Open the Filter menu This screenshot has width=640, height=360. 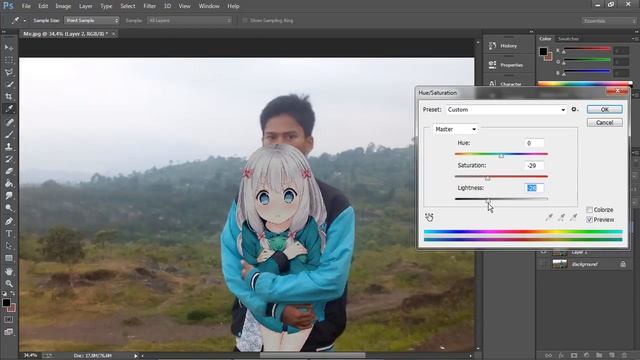149,6
